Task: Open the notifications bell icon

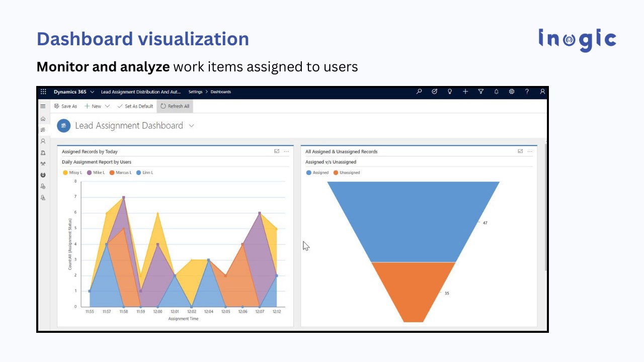Action: [x=496, y=92]
